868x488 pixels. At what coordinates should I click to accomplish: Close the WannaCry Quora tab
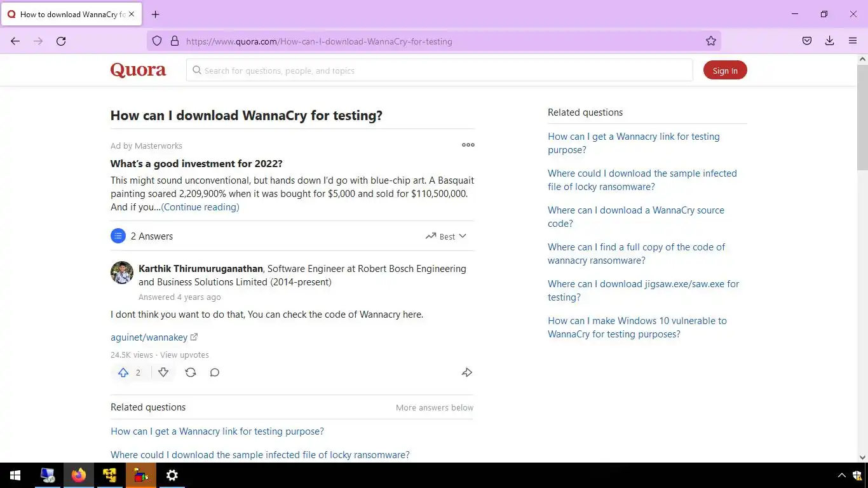132,14
